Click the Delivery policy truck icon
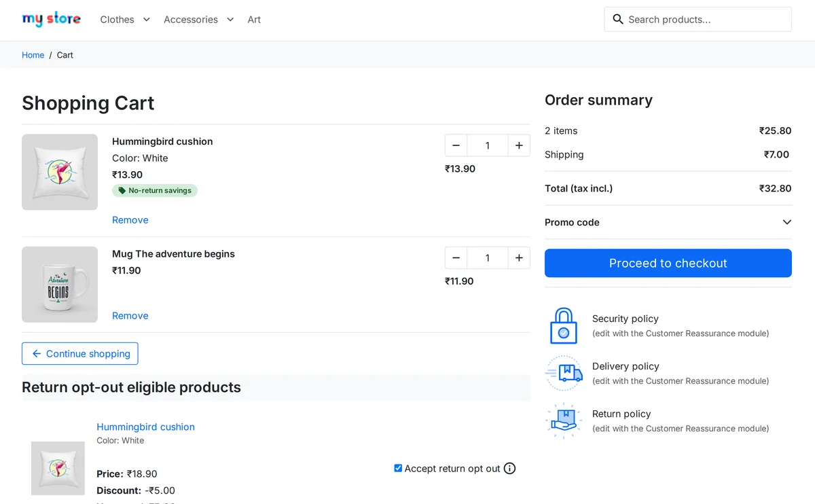 564,373
